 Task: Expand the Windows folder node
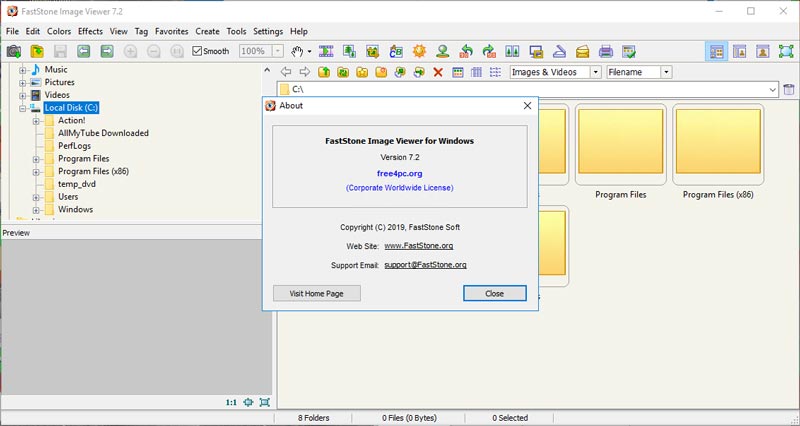pyautogui.click(x=36, y=210)
